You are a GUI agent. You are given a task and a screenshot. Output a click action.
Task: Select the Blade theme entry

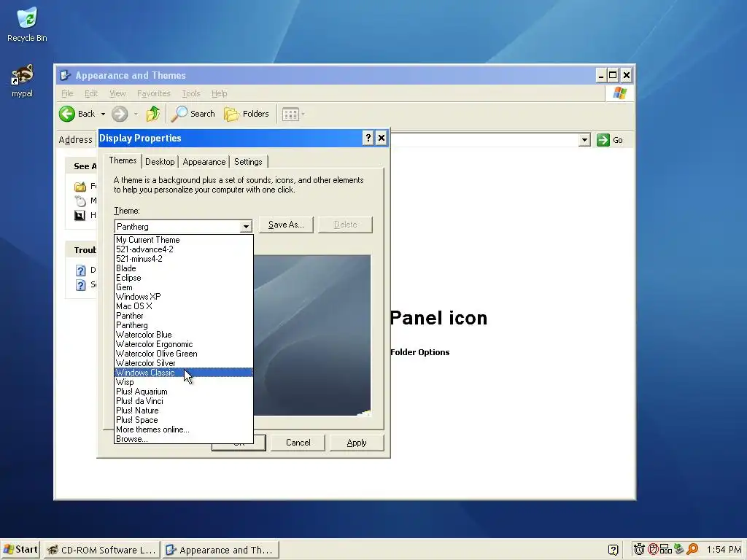tap(184, 268)
